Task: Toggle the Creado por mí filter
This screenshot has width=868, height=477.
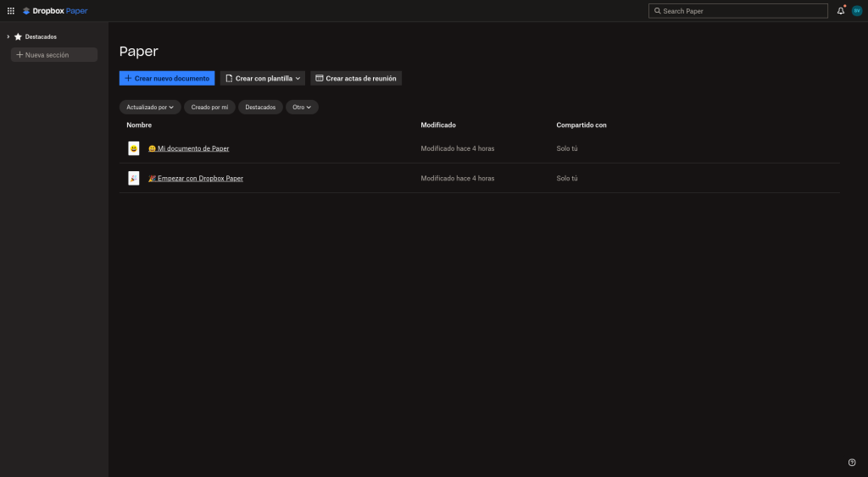Action: (x=209, y=108)
